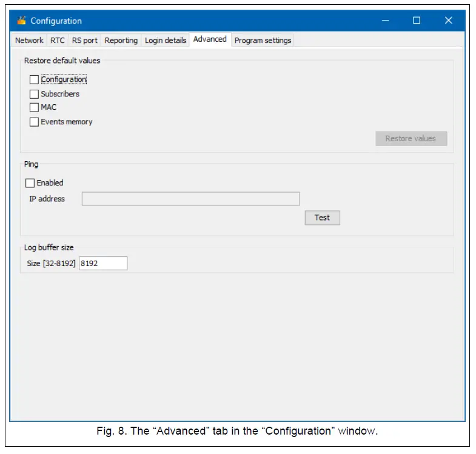Open the Network tab

click(29, 41)
